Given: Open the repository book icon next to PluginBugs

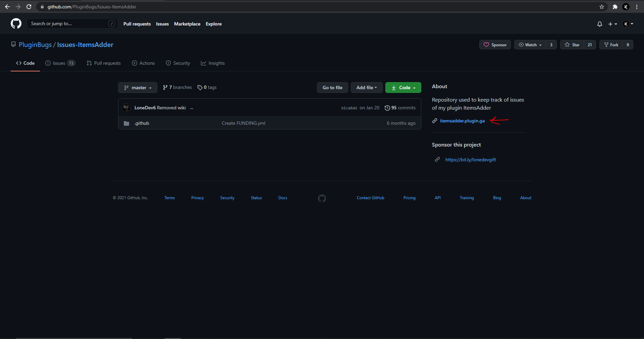Looking at the screenshot, I should coord(13,44).
